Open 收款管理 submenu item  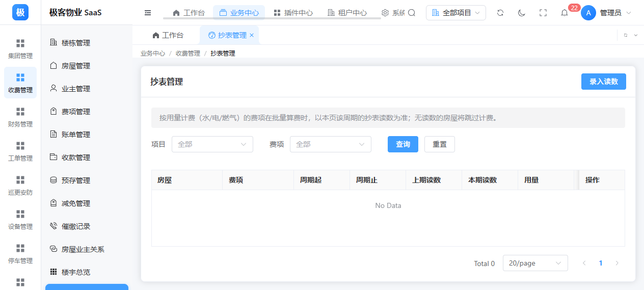point(87,157)
